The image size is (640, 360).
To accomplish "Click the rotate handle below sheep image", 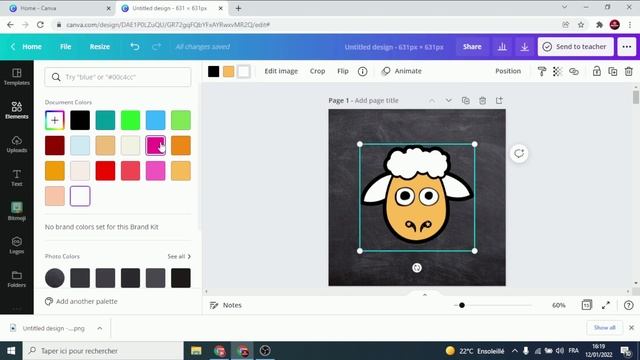I will coord(417,268).
